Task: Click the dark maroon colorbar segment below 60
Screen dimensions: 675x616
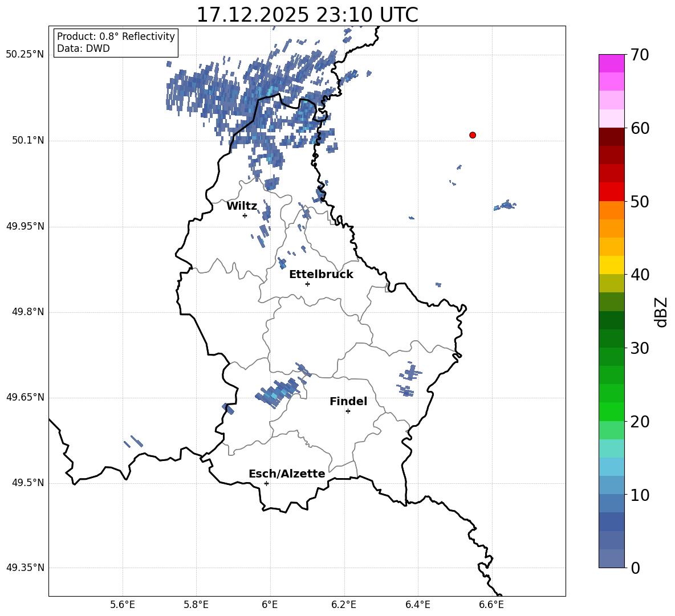Action: [x=611, y=137]
